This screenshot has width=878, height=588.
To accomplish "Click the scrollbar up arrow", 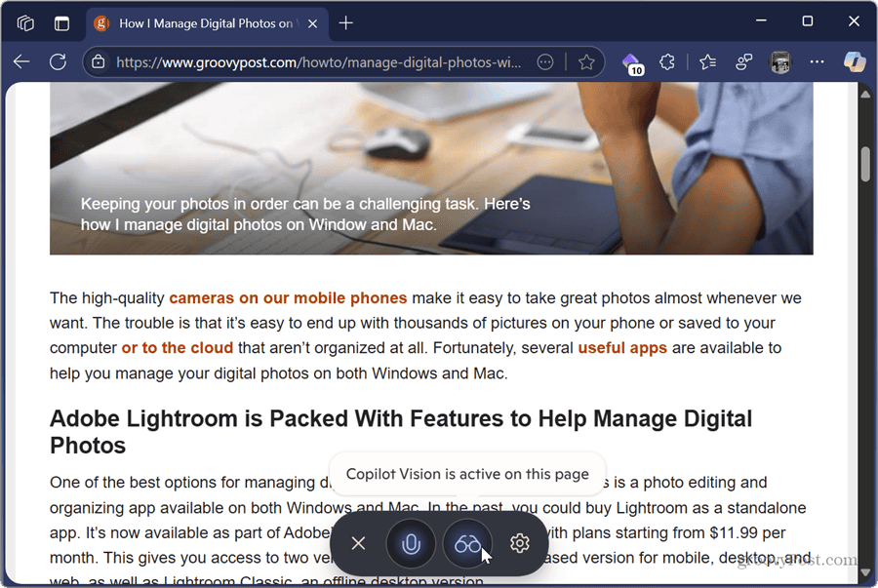I will click(x=865, y=94).
